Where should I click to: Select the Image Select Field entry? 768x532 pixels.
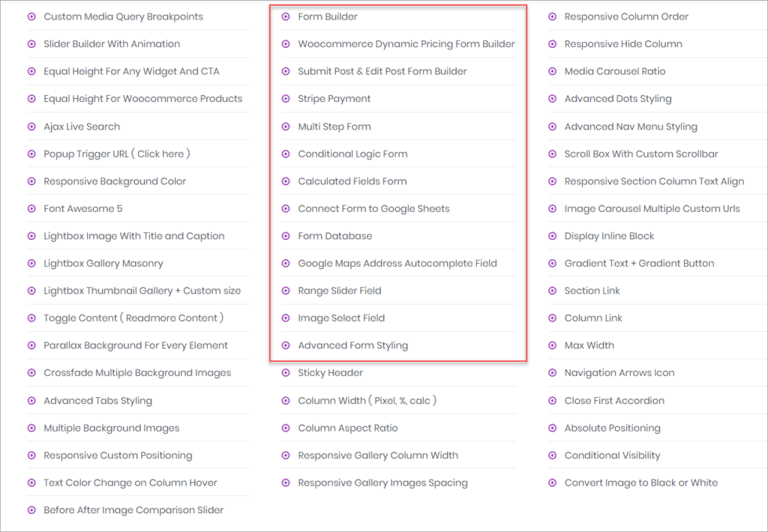coord(341,318)
